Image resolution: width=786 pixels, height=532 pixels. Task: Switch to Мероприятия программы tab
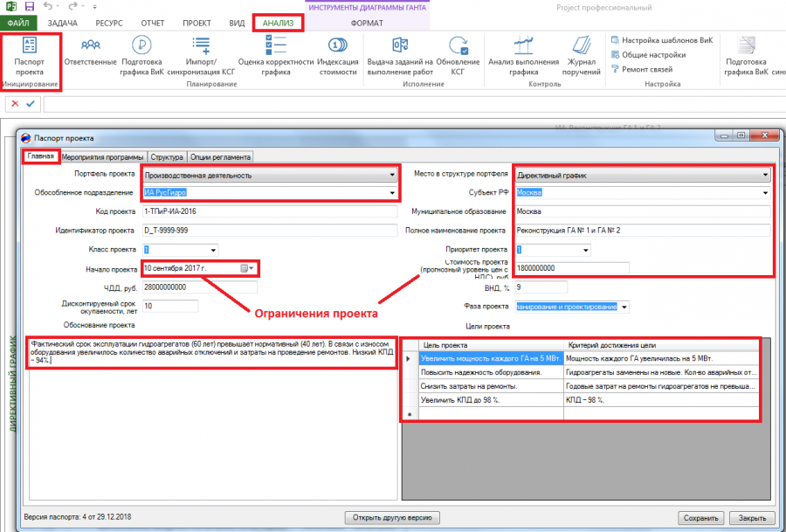(103, 157)
